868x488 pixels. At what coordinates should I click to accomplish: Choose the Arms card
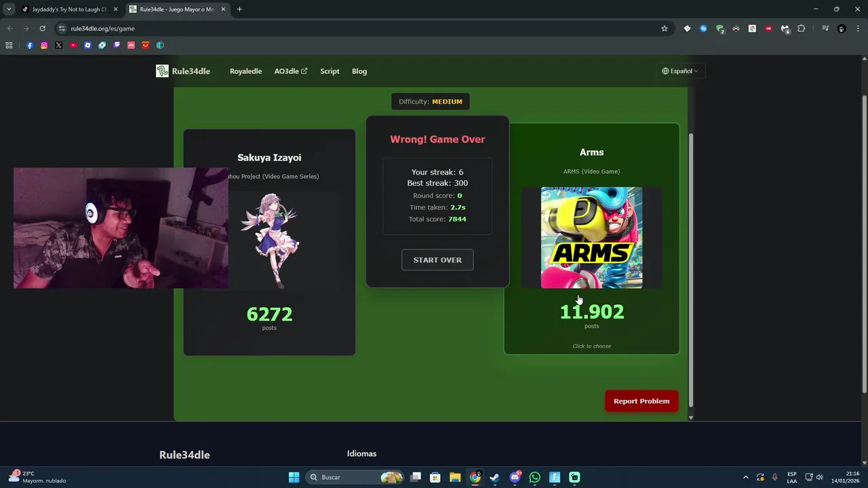tap(591, 239)
